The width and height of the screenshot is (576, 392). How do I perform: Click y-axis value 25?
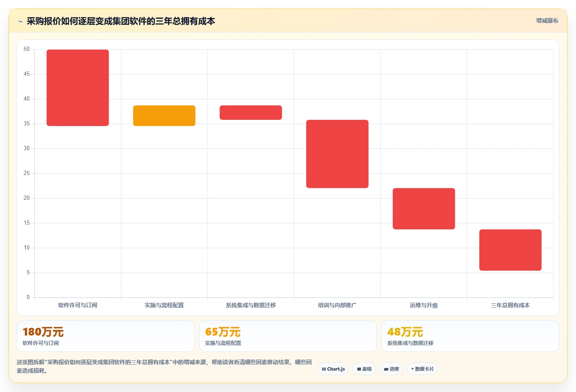pos(27,173)
